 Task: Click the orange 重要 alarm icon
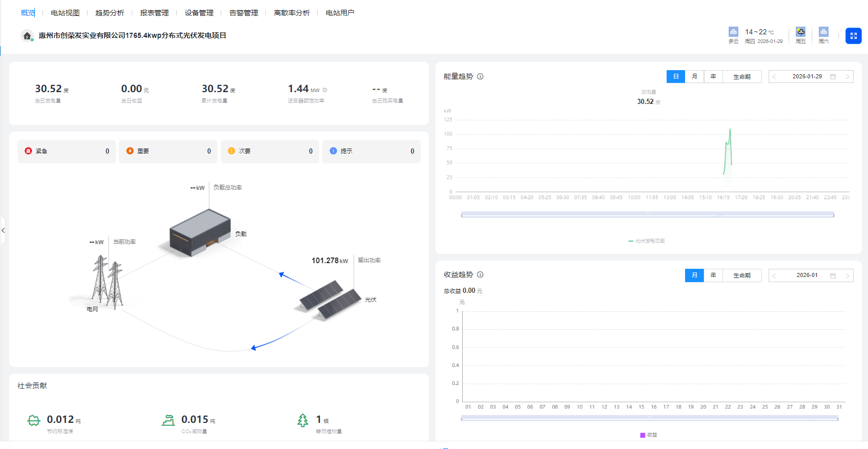point(130,151)
